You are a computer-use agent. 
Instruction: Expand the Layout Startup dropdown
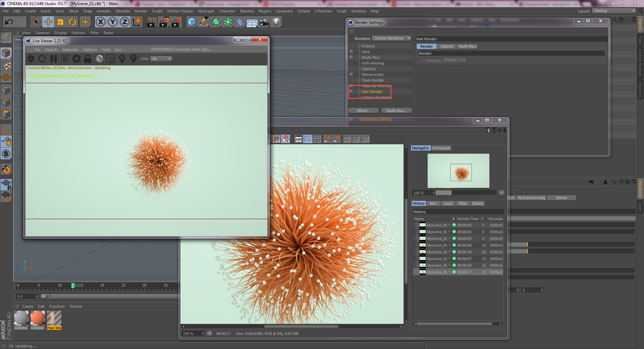pyautogui.click(x=614, y=11)
